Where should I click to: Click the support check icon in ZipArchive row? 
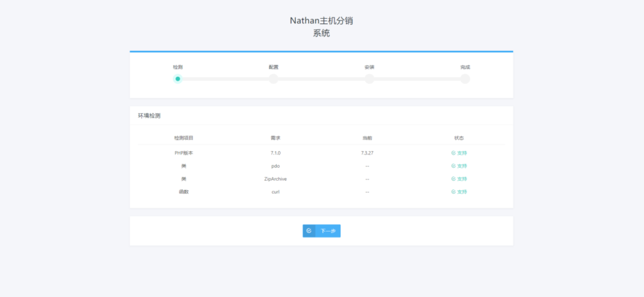coord(453,179)
